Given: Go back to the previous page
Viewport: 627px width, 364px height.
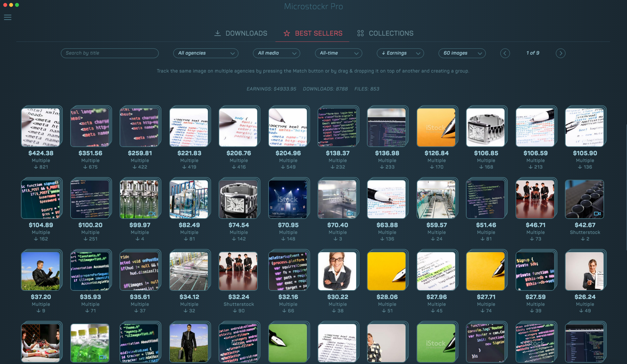Looking at the screenshot, I should [505, 53].
